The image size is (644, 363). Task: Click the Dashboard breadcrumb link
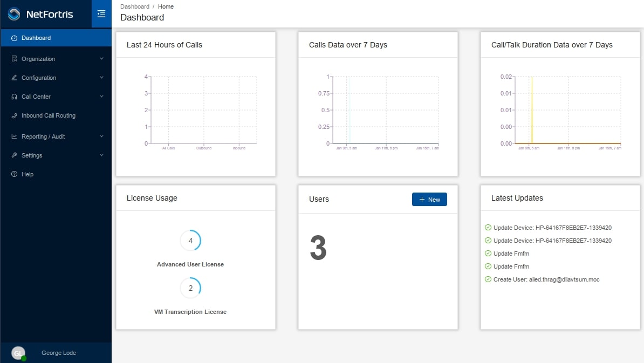point(135,6)
